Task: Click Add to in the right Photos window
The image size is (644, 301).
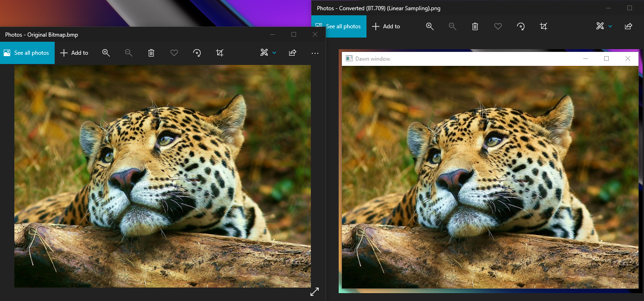Action: point(386,26)
